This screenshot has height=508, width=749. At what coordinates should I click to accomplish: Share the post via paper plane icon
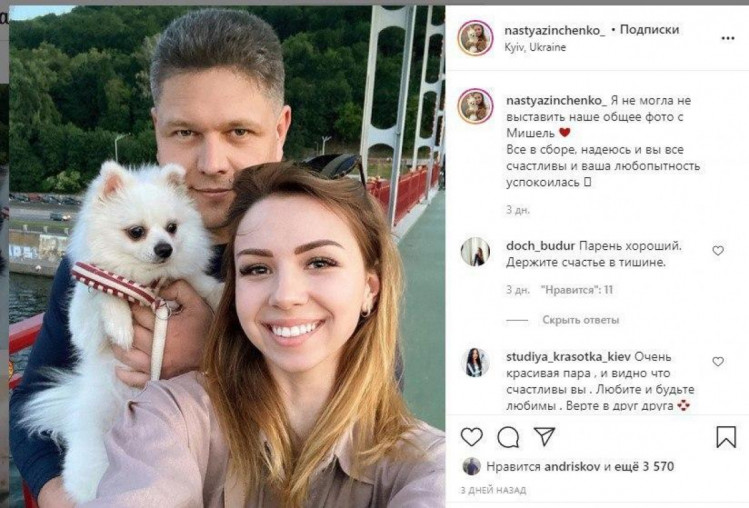point(544,436)
